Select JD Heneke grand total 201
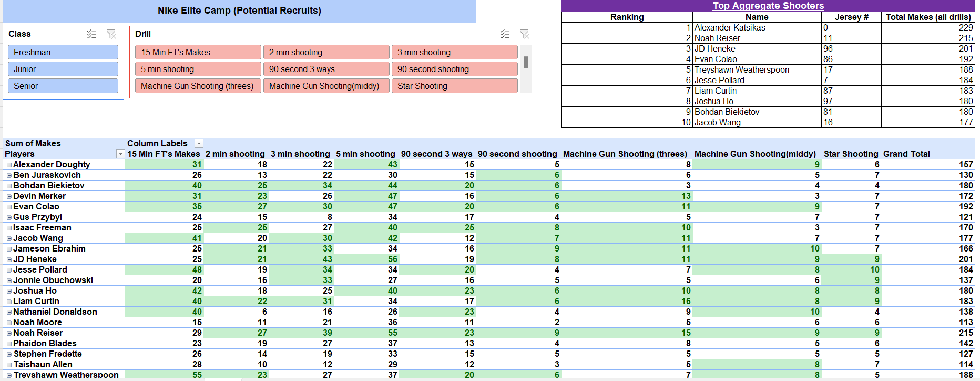 928,259
